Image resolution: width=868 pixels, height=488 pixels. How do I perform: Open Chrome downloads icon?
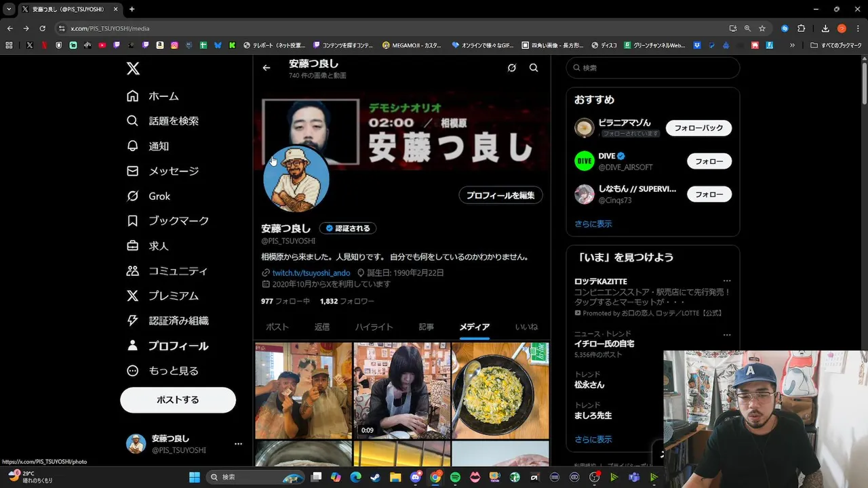point(825,28)
